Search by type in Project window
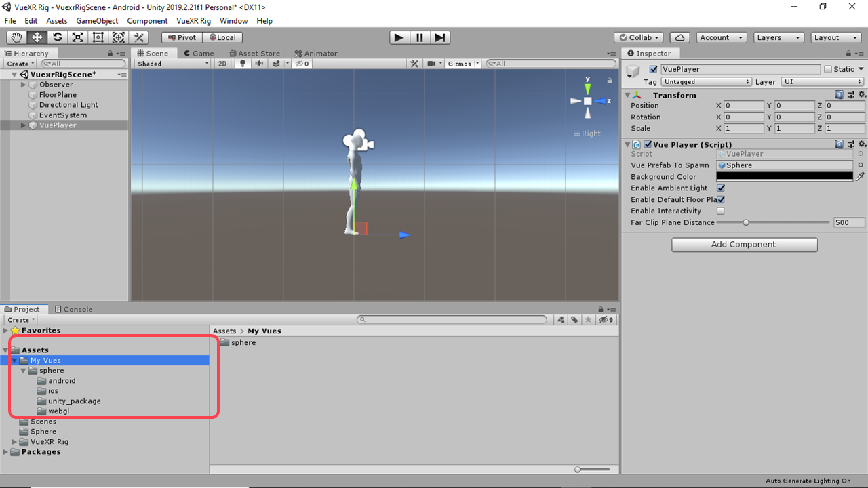The height and width of the screenshot is (488, 868). 561,320
